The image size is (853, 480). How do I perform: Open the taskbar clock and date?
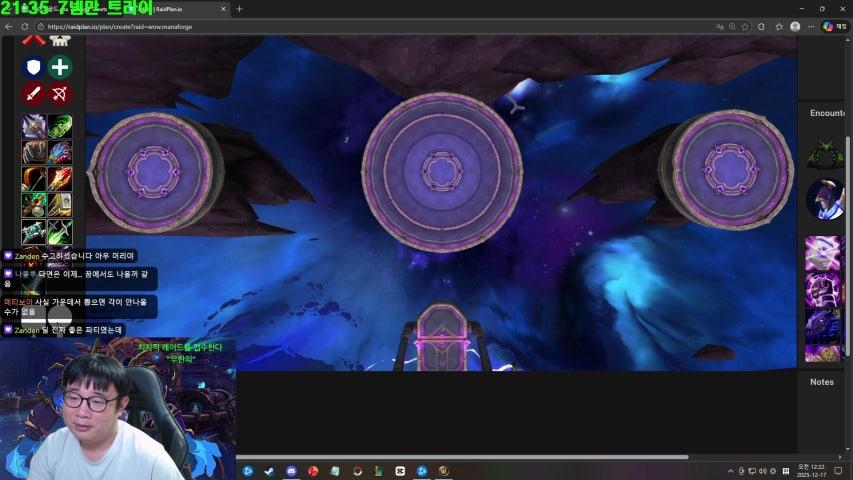point(811,471)
